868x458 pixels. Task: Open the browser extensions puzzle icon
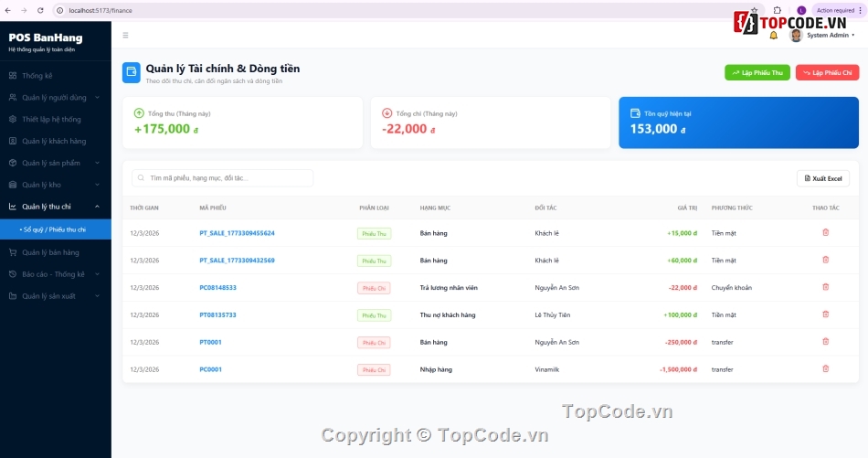(x=778, y=10)
